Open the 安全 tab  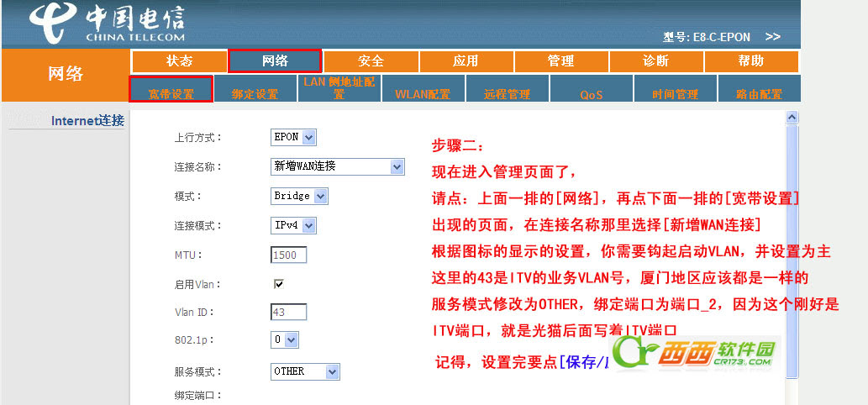371,61
